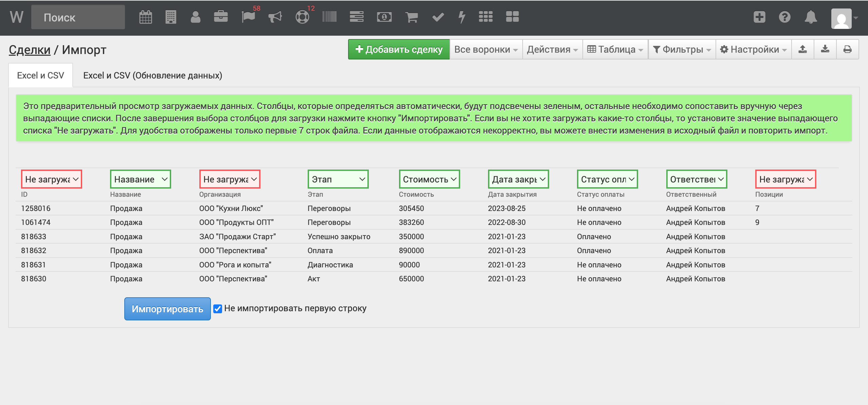This screenshot has width=868, height=405.
Task: Open the 'Фильтры' menu
Action: (682, 50)
